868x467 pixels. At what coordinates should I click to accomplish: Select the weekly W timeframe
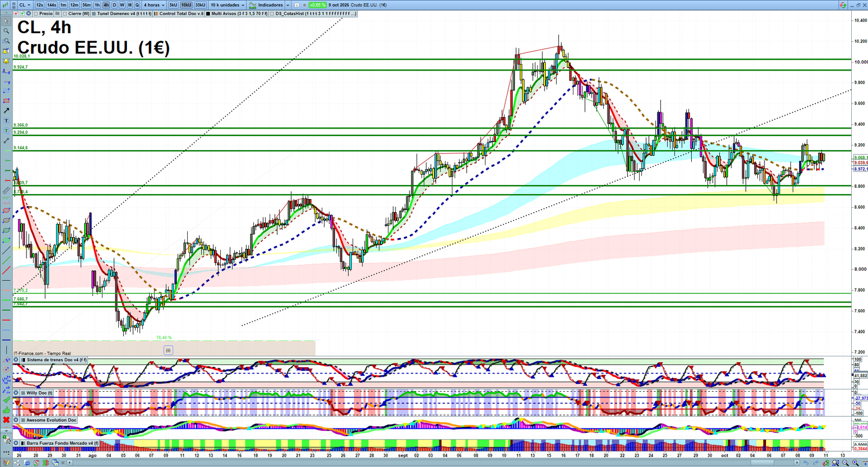(122, 5)
